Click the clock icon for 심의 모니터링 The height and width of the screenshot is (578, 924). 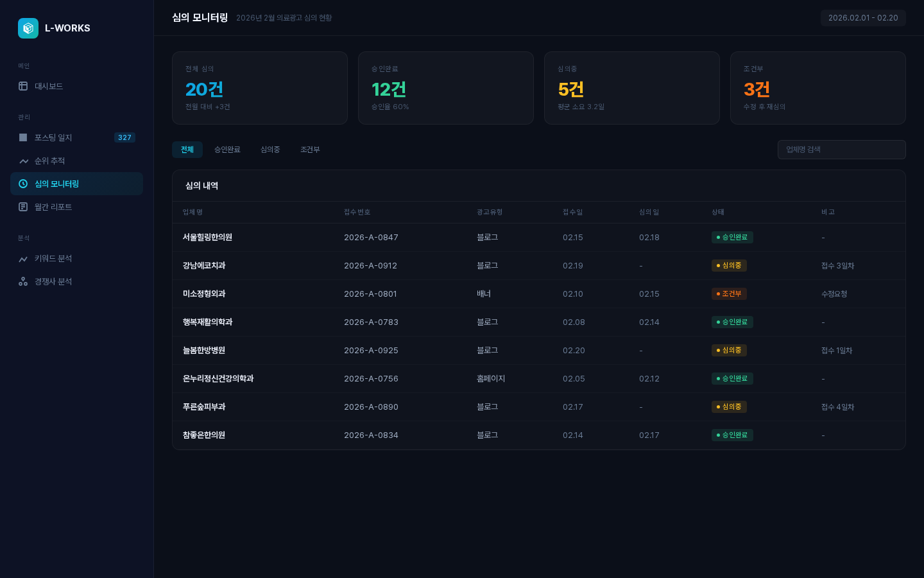coord(23,184)
